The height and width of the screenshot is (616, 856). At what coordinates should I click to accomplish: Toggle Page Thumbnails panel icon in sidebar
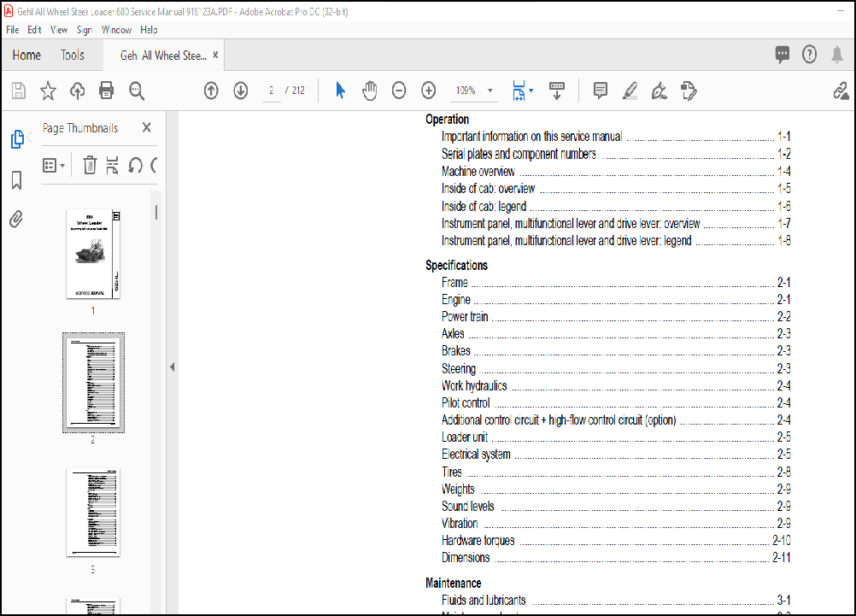(x=17, y=139)
